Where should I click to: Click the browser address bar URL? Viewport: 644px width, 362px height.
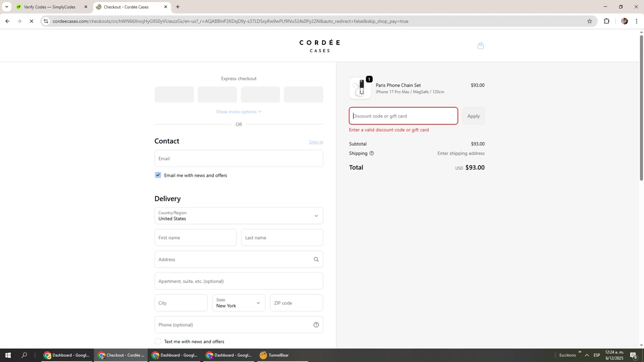pos(231,21)
